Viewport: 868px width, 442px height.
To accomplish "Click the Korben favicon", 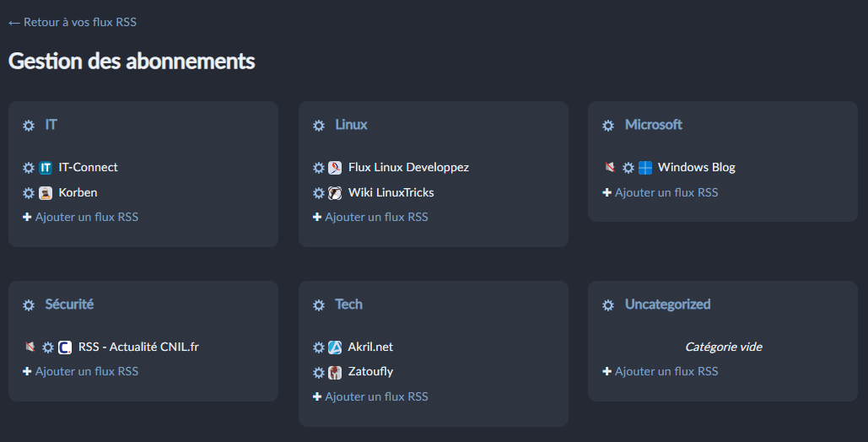I will pos(46,193).
